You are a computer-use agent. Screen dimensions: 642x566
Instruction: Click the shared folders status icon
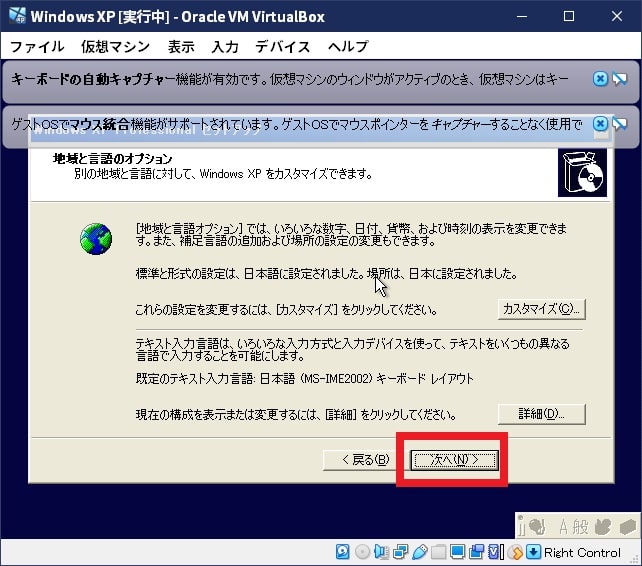point(438,552)
